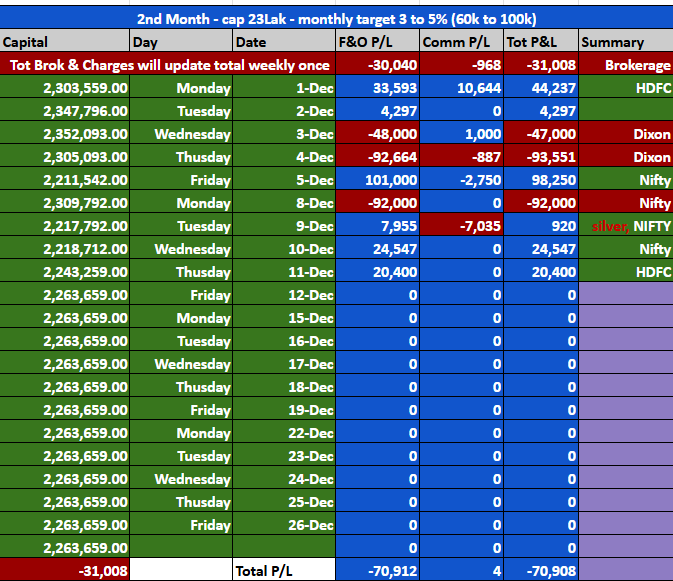673x581 pixels.
Task: Select Tot P&L value -93,551
Action: pos(541,157)
